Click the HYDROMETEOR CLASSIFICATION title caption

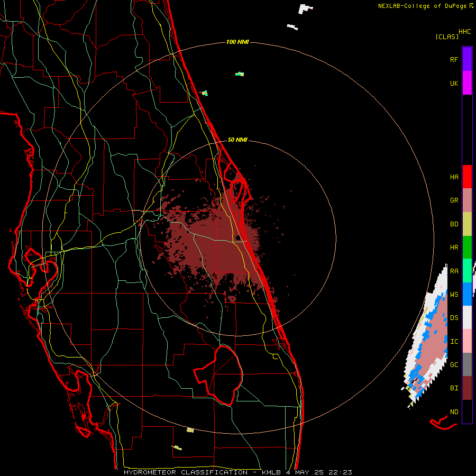coord(186,472)
